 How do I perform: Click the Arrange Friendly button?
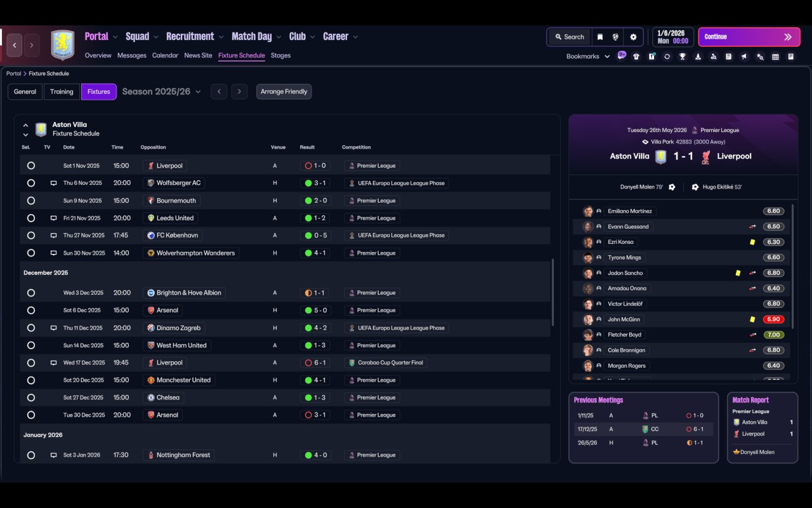click(x=284, y=91)
